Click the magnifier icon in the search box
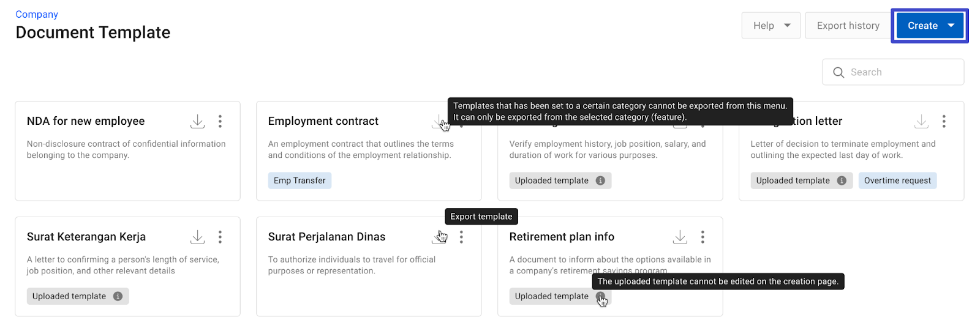The width and height of the screenshot is (980, 331). click(x=839, y=72)
